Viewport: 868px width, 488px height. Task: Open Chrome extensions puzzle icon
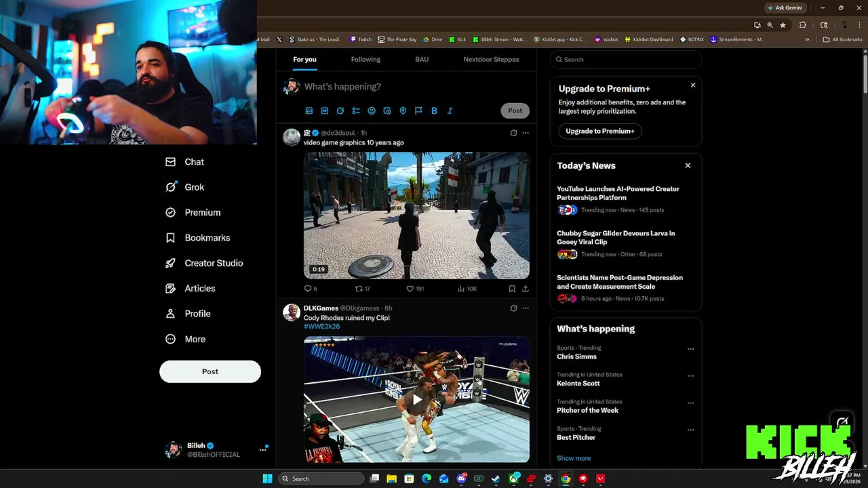pyautogui.click(x=803, y=25)
